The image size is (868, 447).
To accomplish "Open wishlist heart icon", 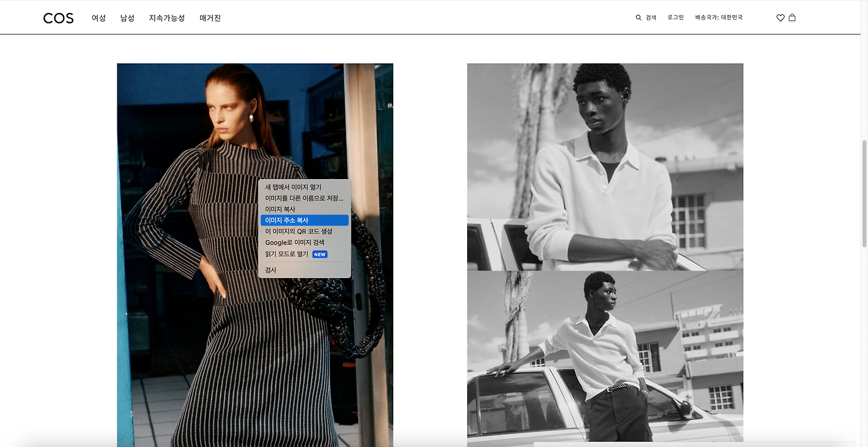I will click(781, 18).
